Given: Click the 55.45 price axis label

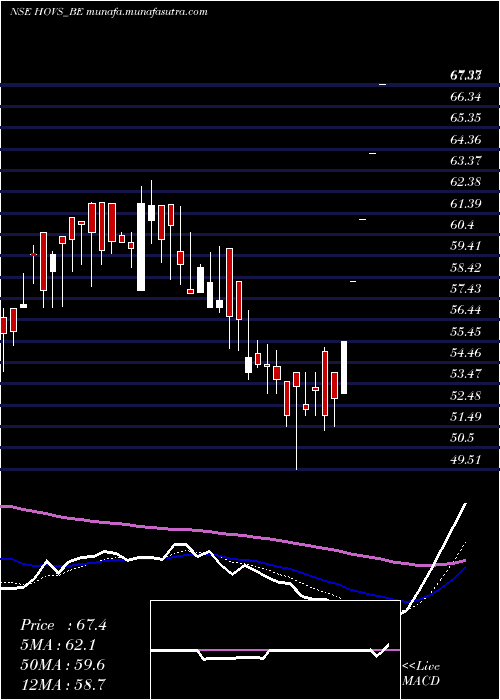Looking at the screenshot, I should 466,331.
